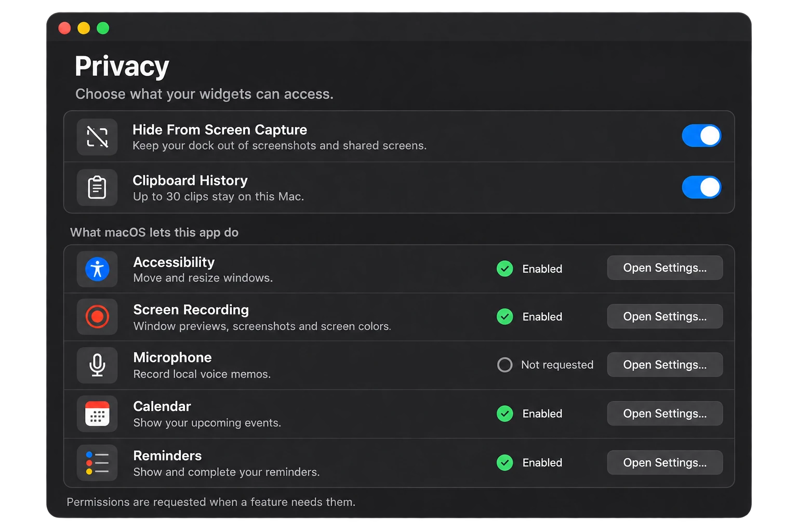Click 'Show your upcoming events.' text

[x=207, y=423]
